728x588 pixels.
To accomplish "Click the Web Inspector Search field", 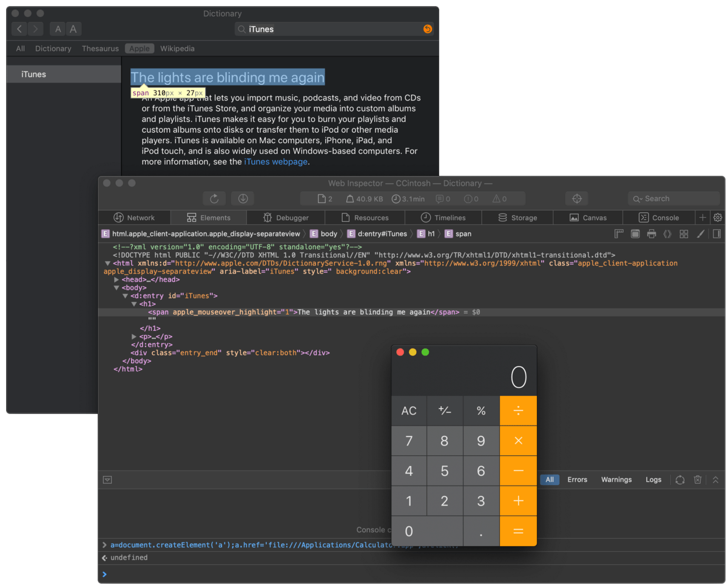I will point(673,199).
